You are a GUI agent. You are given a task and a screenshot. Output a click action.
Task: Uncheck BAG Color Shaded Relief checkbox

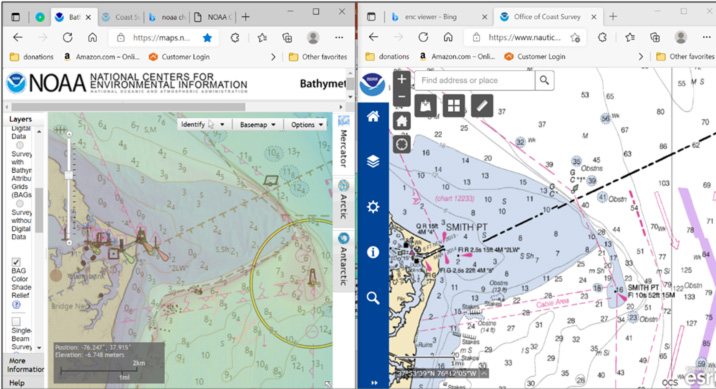point(16,262)
